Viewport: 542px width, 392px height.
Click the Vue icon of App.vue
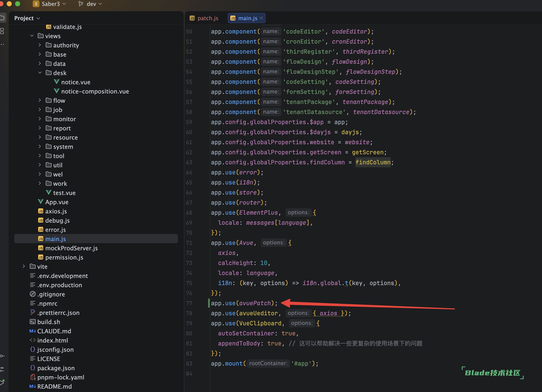41,202
